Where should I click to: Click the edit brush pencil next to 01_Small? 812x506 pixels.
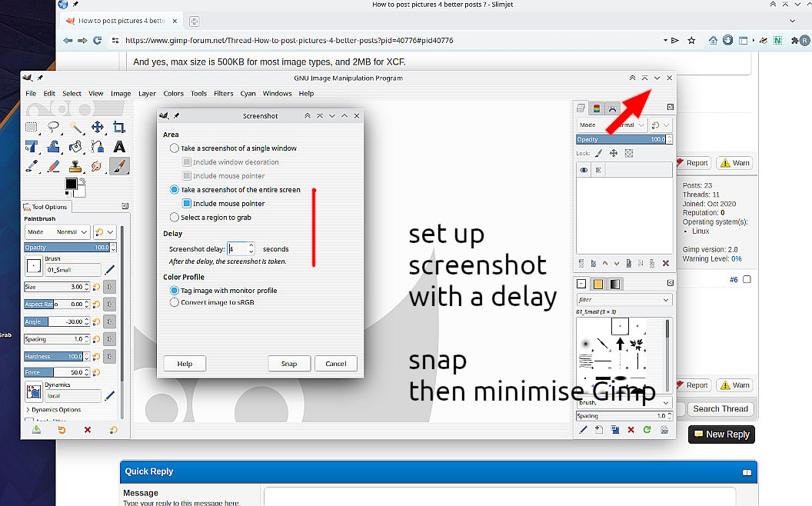[110, 270]
